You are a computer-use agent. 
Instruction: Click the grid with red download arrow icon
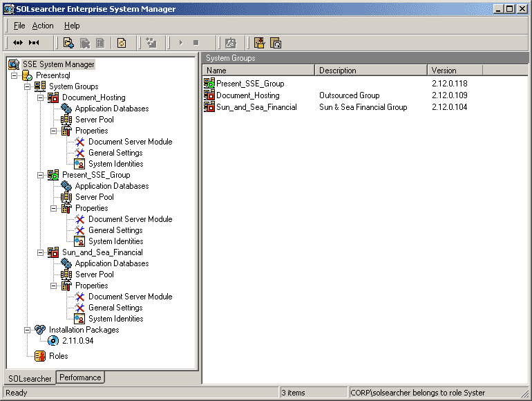(260, 43)
